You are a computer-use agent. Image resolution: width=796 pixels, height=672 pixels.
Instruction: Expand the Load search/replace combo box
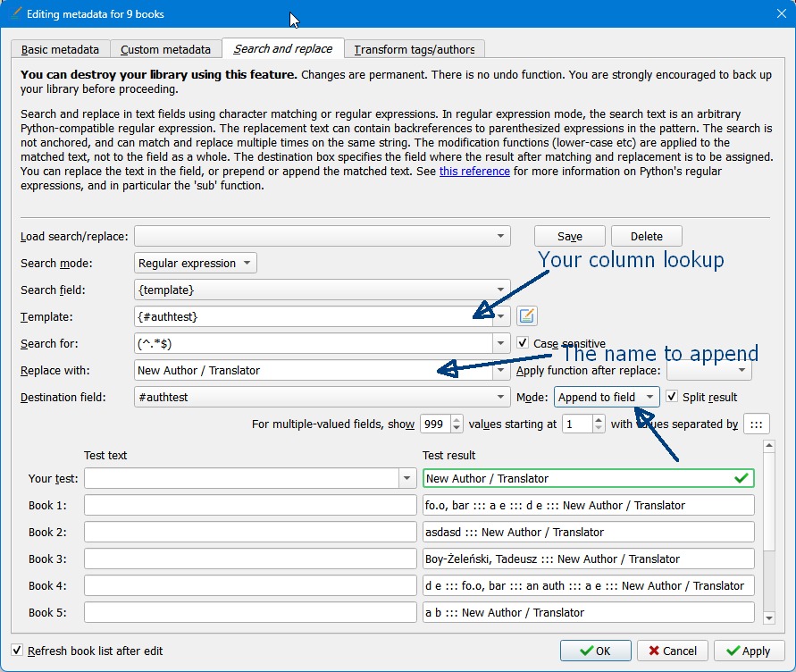(322, 237)
